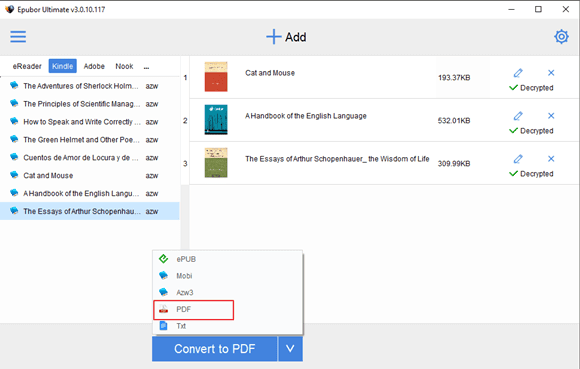Viewport: 580px width, 369px height.
Task: Minimize the Epubor Ultimate window
Action: [x=512, y=9]
